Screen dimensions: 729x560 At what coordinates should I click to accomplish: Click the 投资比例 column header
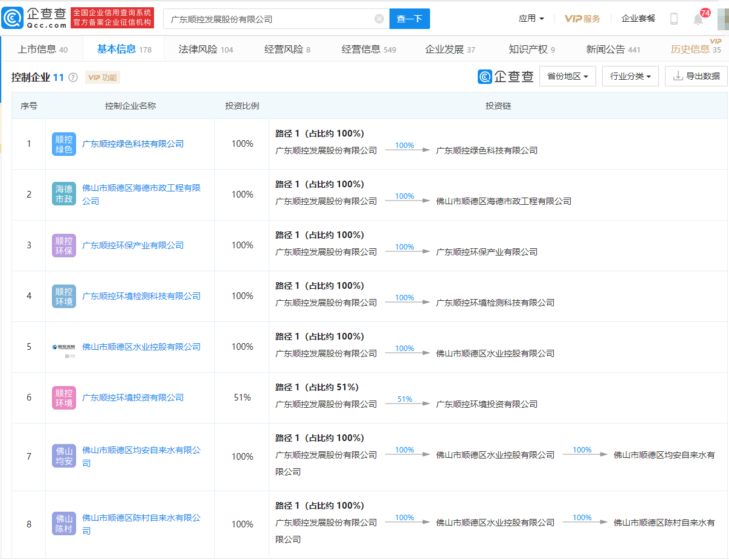242,106
